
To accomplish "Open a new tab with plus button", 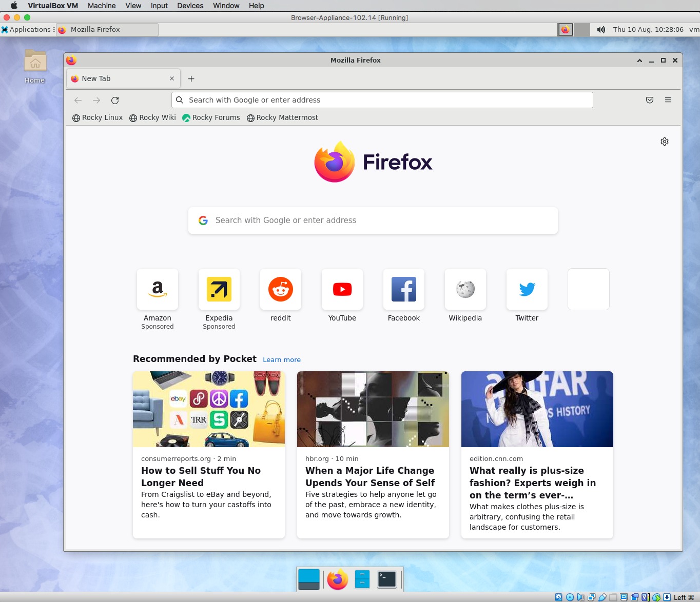I will coord(191,78).
